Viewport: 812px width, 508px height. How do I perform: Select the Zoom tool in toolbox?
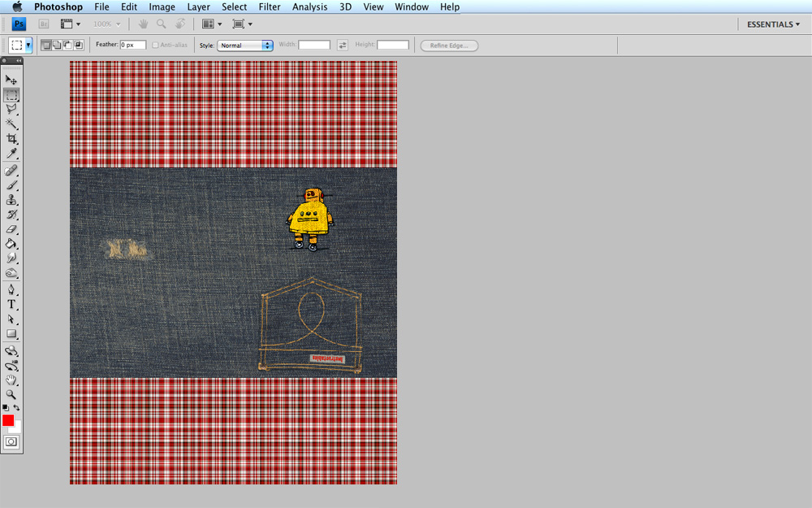click(x=11, y=394)
